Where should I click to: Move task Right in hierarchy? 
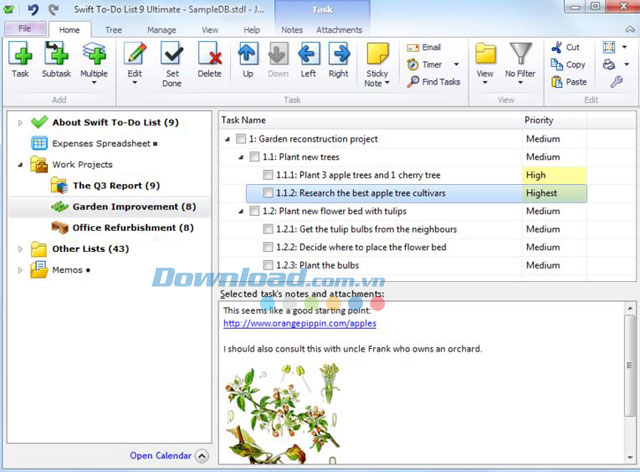[x=338, y=60]
